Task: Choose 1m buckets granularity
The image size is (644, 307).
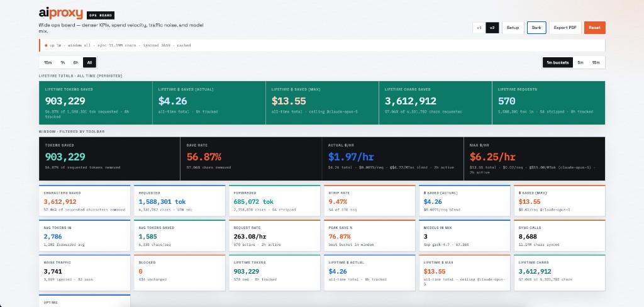Action: click(x=558, y=62)
